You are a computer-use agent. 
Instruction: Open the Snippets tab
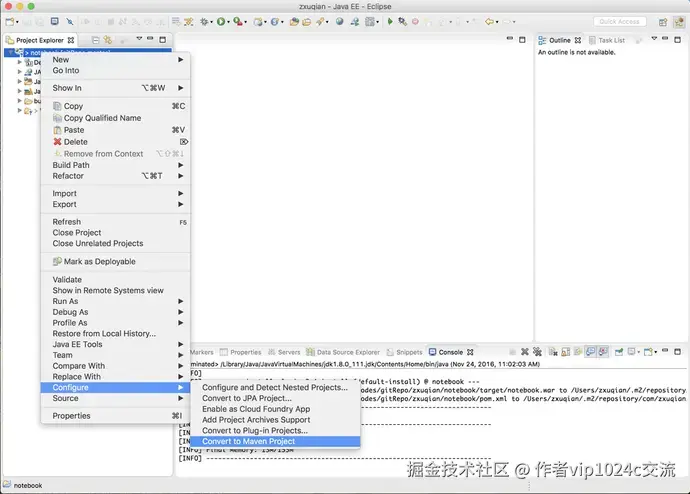(x=404, y=352)
